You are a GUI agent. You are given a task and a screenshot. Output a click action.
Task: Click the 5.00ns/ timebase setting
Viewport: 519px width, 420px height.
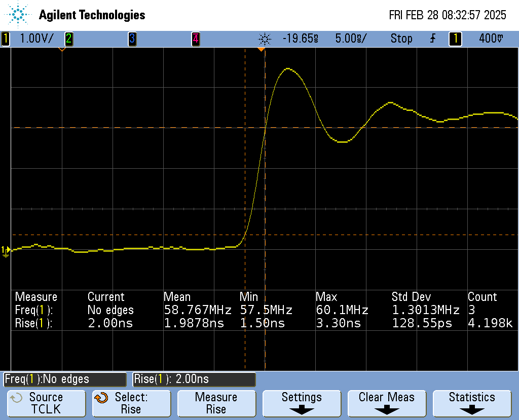click(x=351, y=39)
